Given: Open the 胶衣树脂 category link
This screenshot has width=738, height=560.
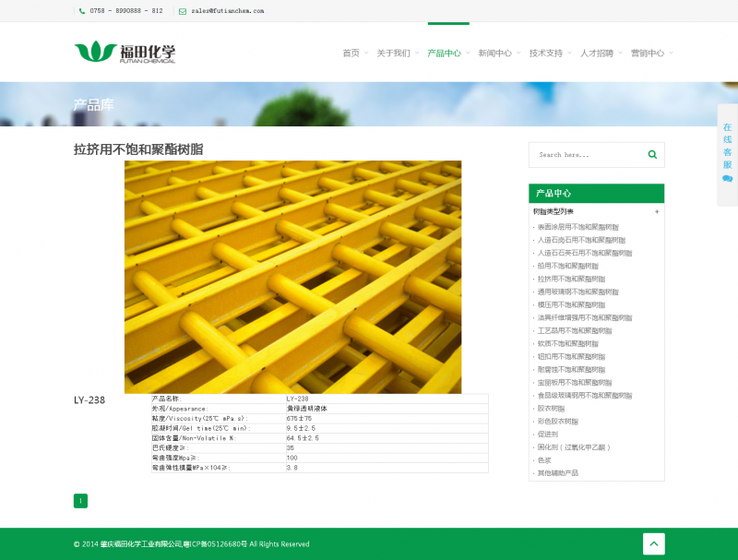Looking at the screenshot, I should click(552, 408).
